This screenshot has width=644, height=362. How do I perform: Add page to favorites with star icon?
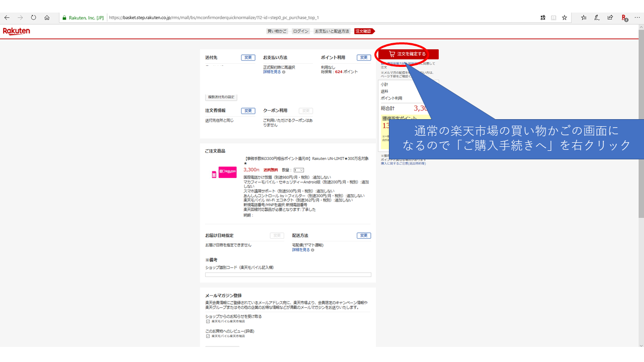tap(565, 18)
